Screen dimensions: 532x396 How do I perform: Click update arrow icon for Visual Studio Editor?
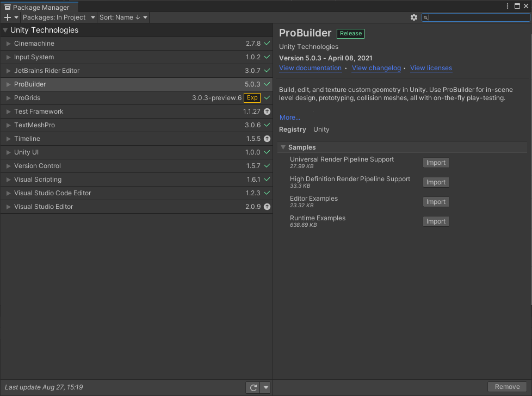pos(267,207)
